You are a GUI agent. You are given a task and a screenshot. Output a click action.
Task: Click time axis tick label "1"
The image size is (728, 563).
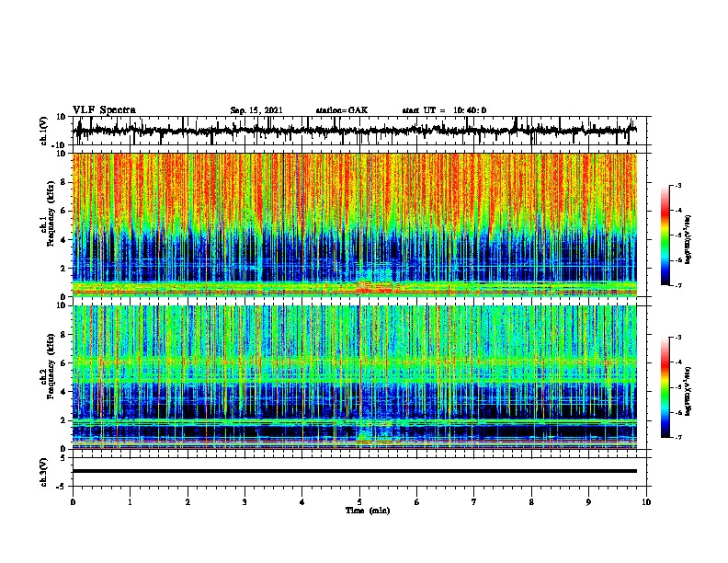tap(130, 502)
